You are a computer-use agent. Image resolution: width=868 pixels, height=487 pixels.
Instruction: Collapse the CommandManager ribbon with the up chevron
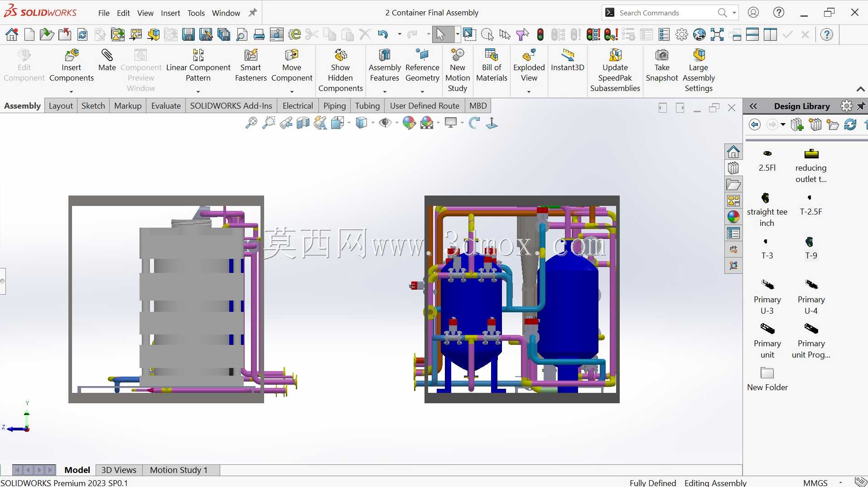[x=860, y=89]
